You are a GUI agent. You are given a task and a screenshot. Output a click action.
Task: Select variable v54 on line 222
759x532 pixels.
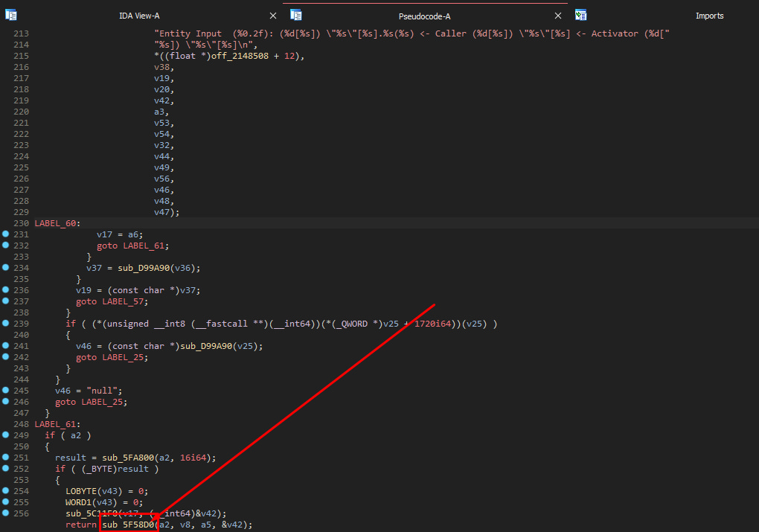click(x=161, y=134)
